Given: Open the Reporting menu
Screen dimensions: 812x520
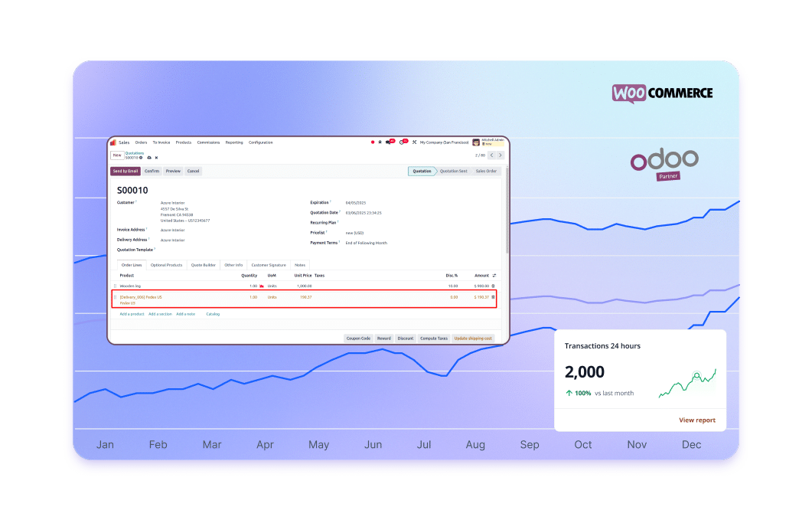Looking at the screenshot, I should (234, 142).
